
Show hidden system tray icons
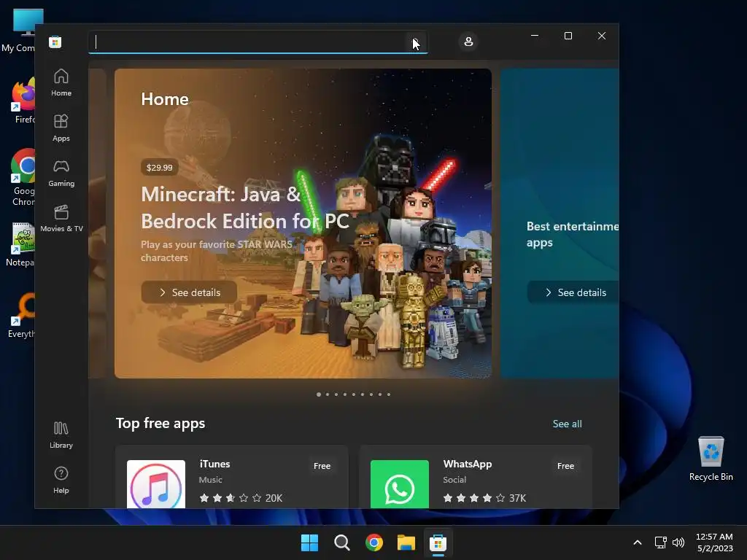[638, 542]
